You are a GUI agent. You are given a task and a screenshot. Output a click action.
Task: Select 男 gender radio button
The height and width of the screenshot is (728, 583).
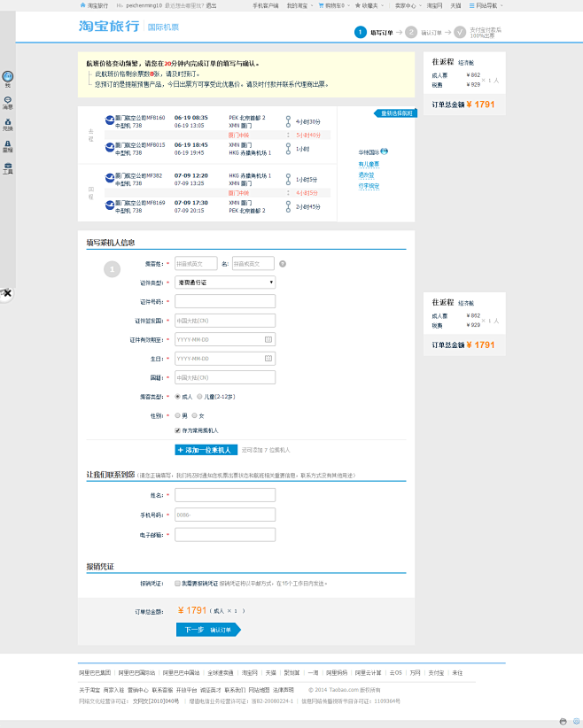[177, 415]
